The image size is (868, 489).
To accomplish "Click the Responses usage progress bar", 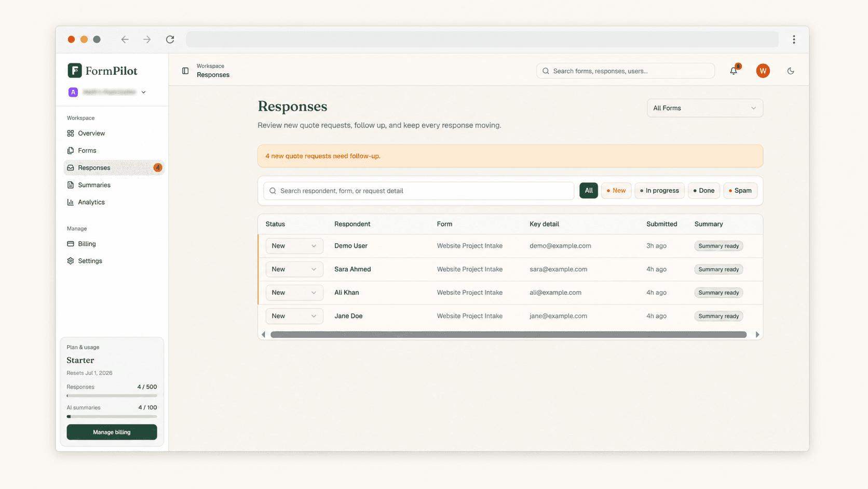I will (112, 396).
